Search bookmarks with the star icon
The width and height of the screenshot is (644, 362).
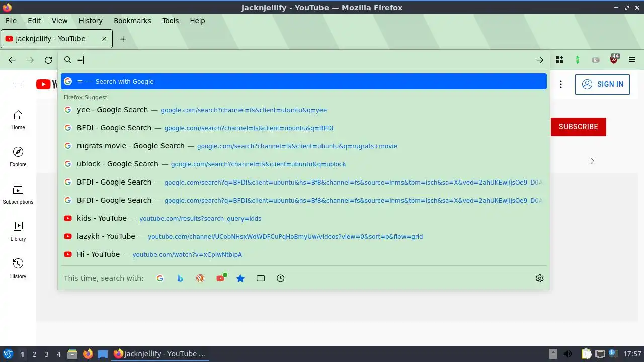coord(240,278)
